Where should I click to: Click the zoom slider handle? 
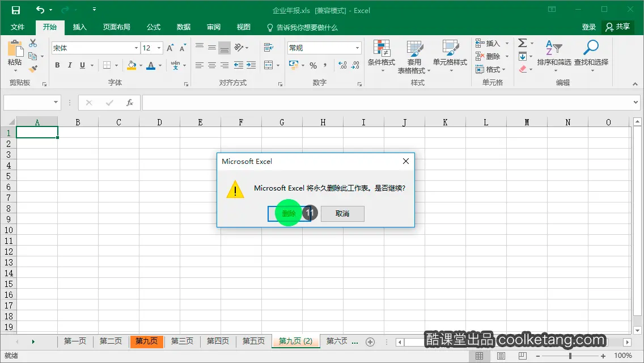point(570,356)
